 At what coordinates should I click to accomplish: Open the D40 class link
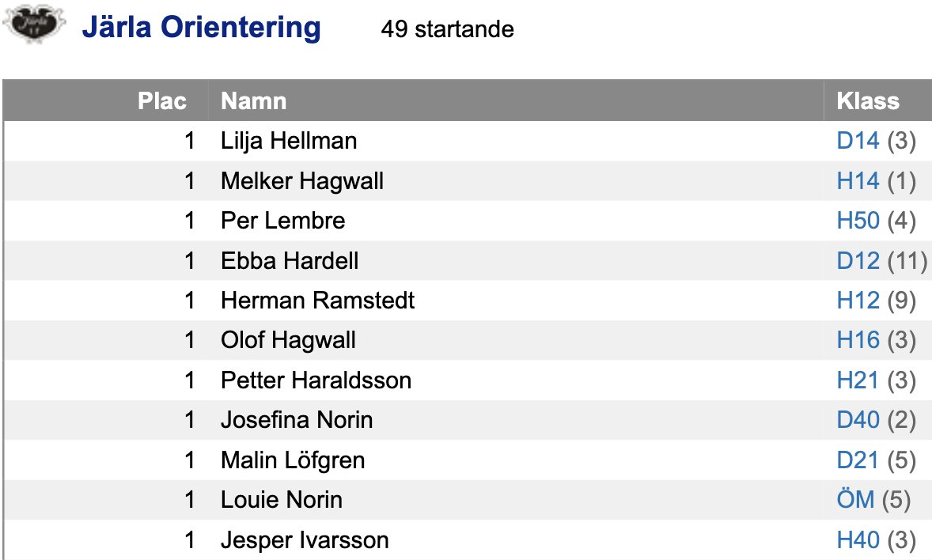coord(858,420)
